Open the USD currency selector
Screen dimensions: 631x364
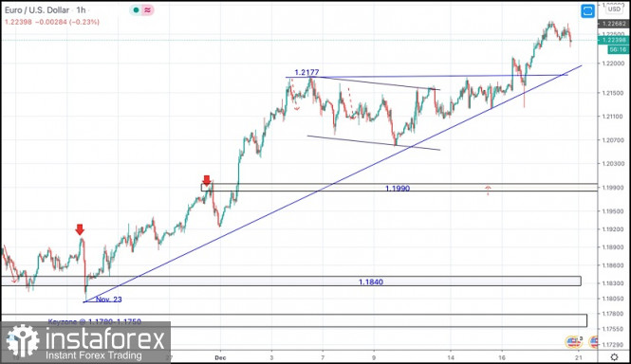coord(614,9)
